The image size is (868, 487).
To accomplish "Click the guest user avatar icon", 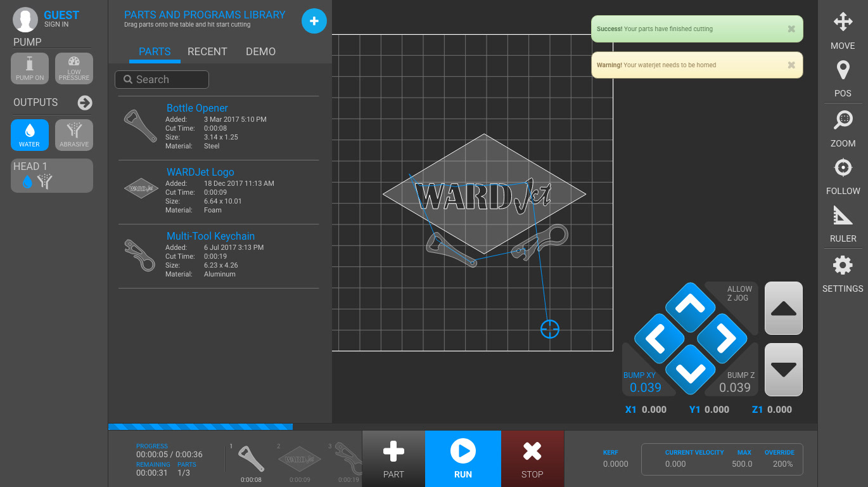I will coord(25,20).
